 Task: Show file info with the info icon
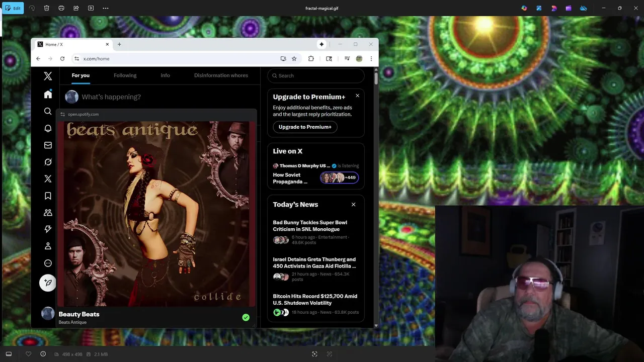click(x=43, y=354)
